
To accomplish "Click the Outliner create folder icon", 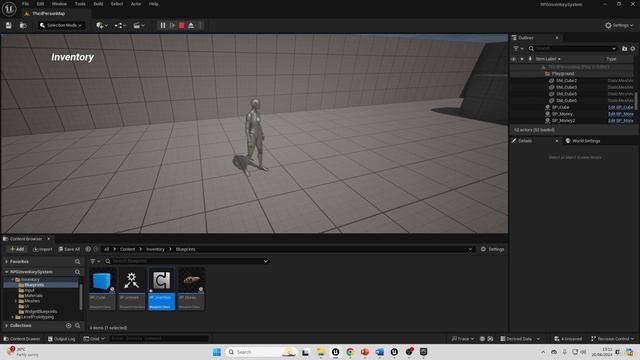I will [x=624, y=49].
